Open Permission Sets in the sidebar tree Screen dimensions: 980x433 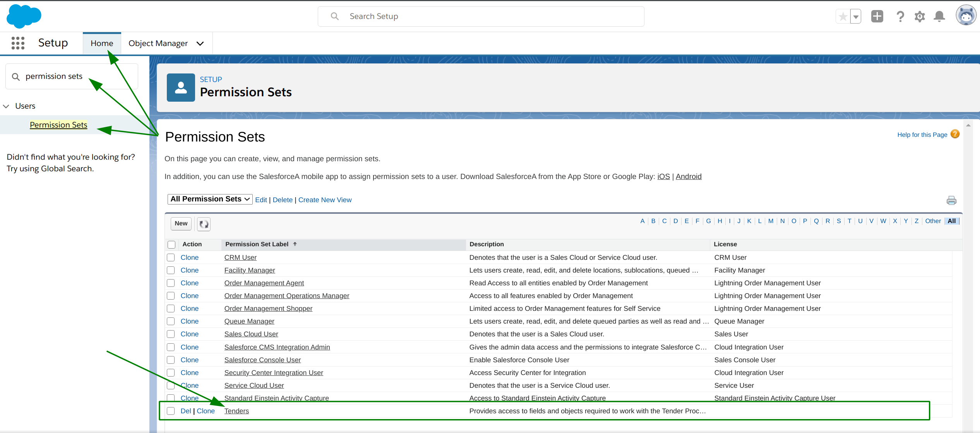(x=58, y=125)
